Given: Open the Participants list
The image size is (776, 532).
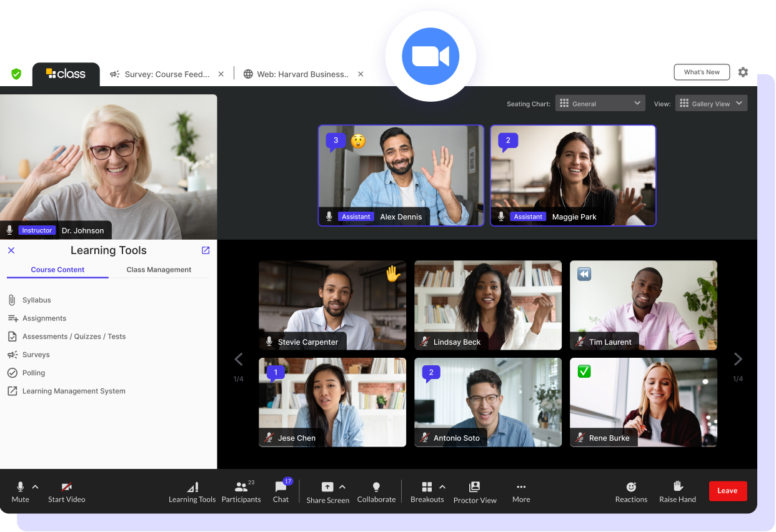Looking at the screenshot, I should tap(241, 487).
